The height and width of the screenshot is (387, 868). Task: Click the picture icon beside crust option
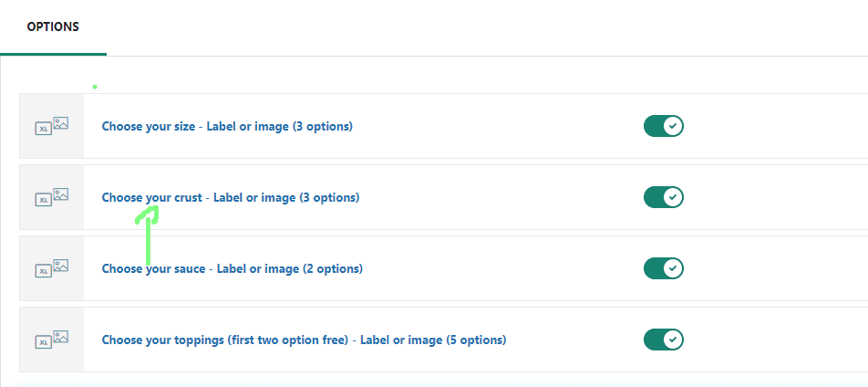(x=61, y=193)
